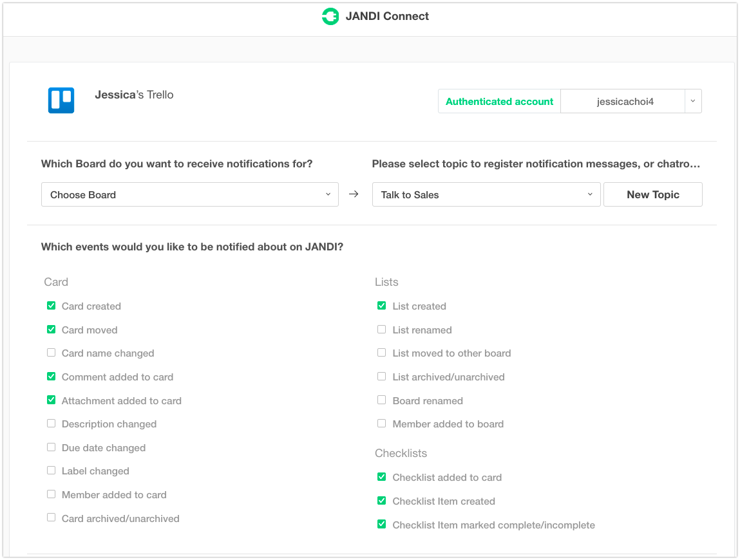Enable Card name changed notifications
Screen dimensions: 740x560
52,353
